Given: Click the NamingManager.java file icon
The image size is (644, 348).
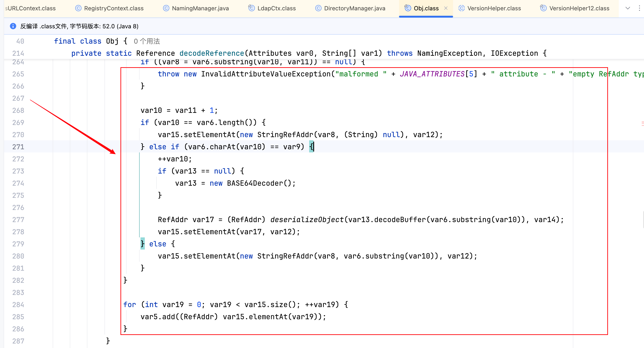Looking at the screenshot, I should (166, 8).
